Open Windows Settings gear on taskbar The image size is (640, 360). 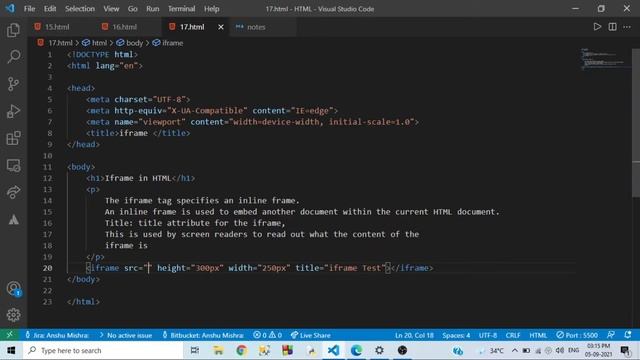tap(379, 351)
